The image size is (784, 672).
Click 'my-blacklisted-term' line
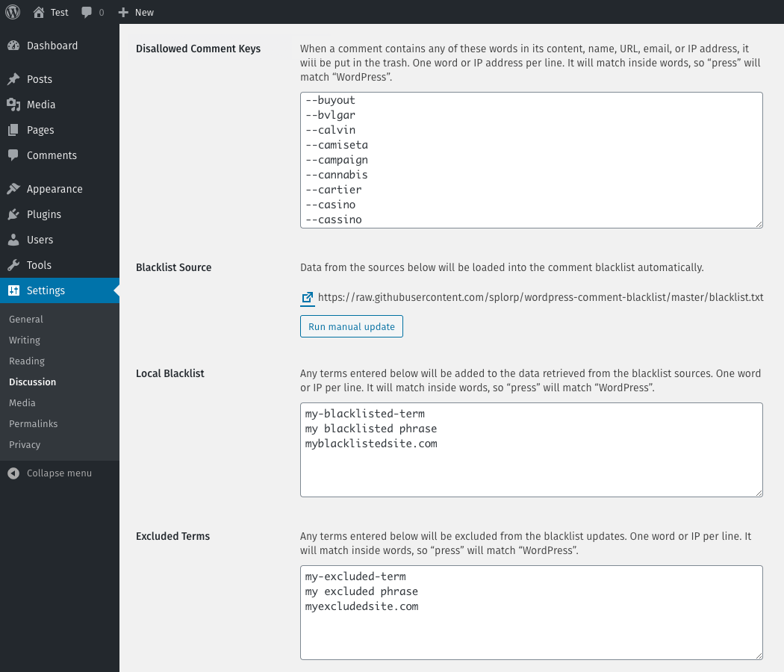[365, 414]
